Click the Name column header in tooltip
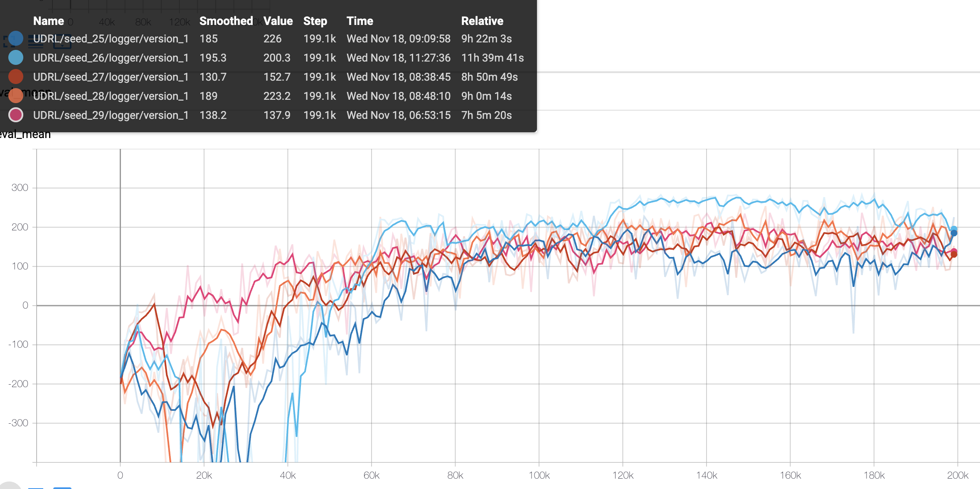The height and width of the screenshot is (489, 980). click(48, 21)
